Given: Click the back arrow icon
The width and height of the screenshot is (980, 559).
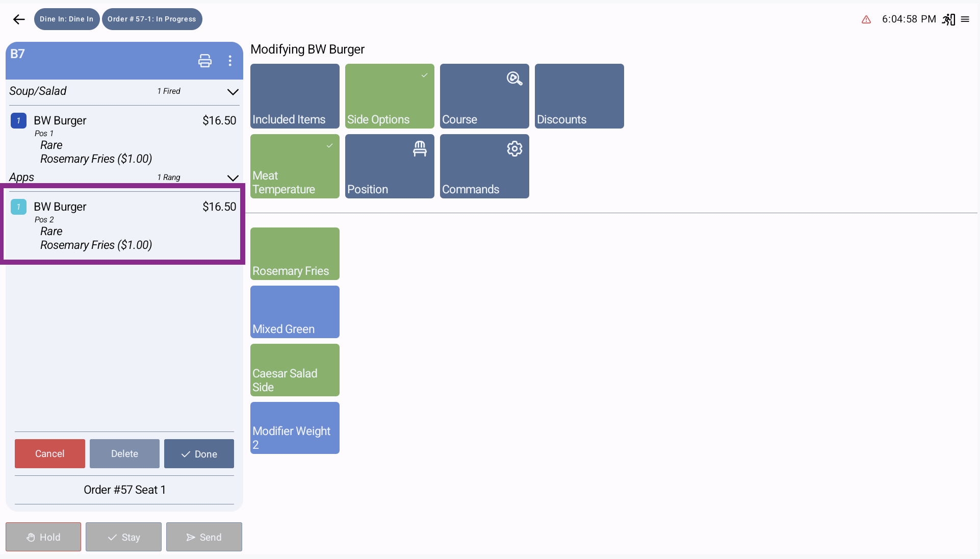Looking at the screenshot, I should (19, 19).
